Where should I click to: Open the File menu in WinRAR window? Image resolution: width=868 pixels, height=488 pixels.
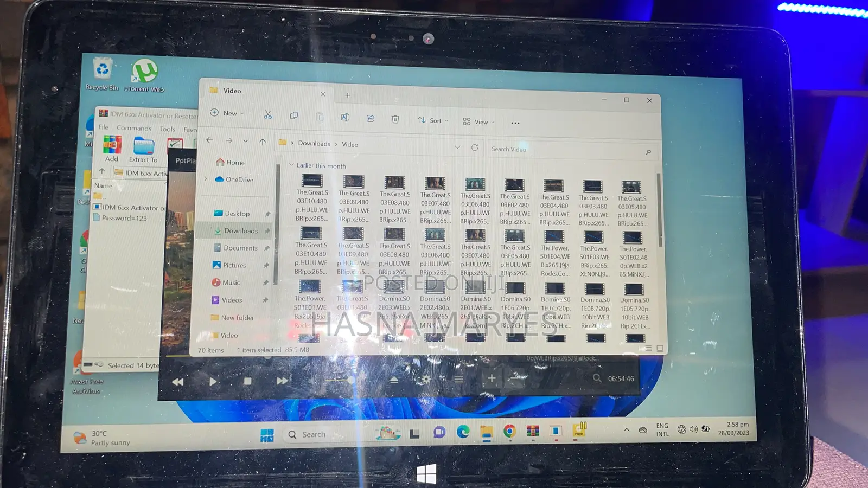tap(103, 127)
